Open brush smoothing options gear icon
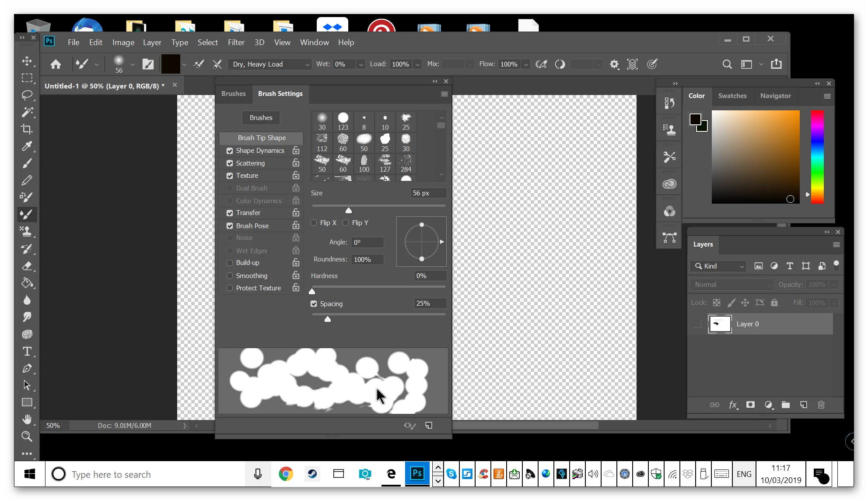This screenshot has width=868, height=501. [x=614, y=64]
